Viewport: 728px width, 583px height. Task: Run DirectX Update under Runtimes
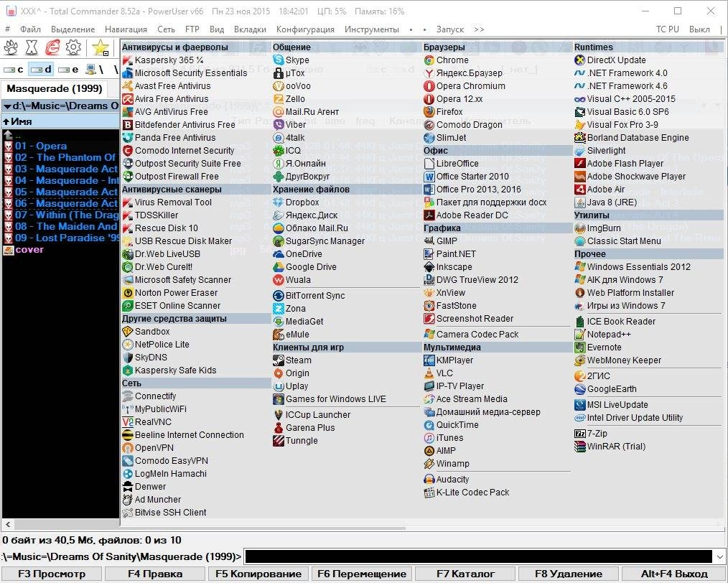click(610, 60)
